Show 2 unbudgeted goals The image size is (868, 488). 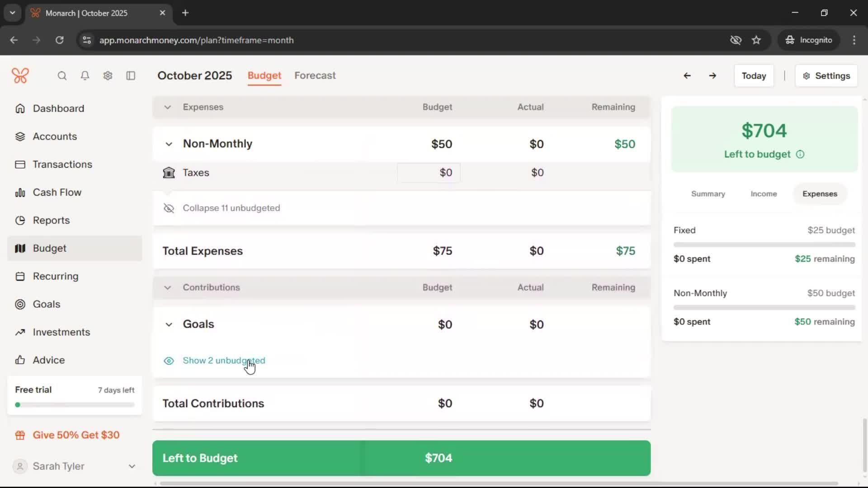pyautogui.click(x=223, y=361)
